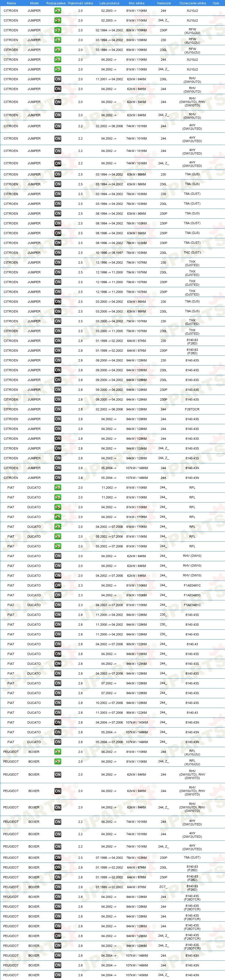225x980 pixels.
Task: Click petrol icon in Boxer 2.0 244, Z_ row
Action: (x=58, y=762)
